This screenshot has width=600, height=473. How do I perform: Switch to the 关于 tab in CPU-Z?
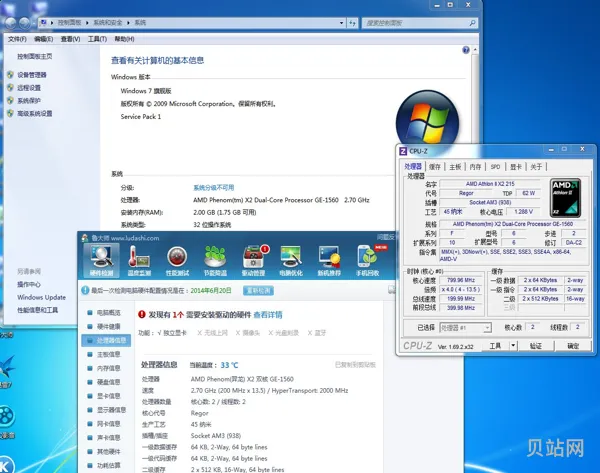click(536, 167)
